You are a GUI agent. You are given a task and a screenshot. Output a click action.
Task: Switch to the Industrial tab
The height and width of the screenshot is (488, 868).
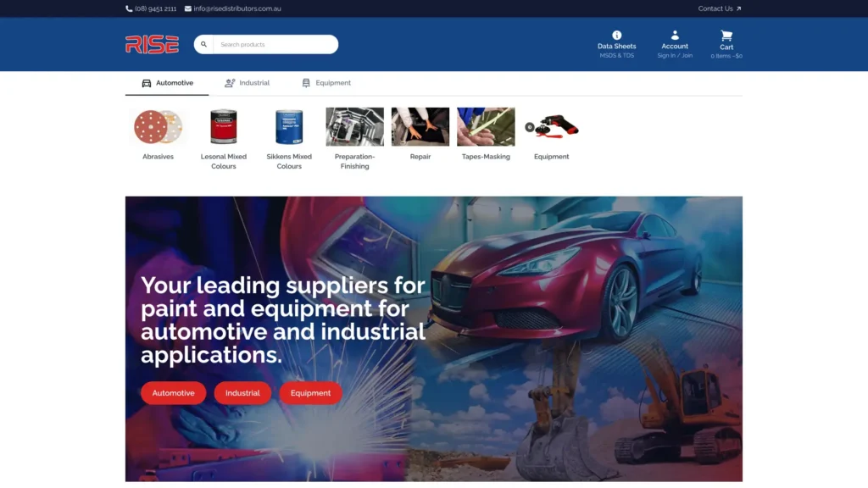(x=247, y=83)
